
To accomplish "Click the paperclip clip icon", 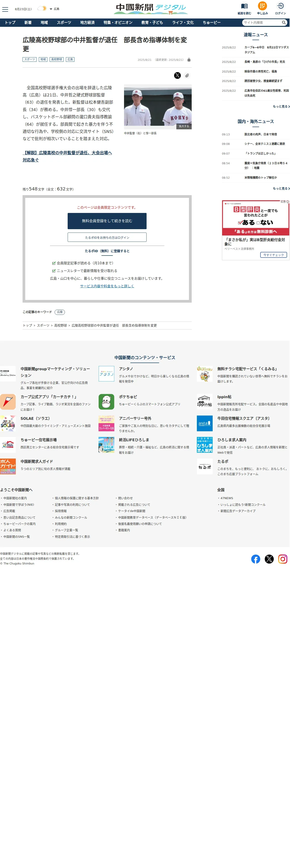I will pyautogui.click(x=187, y=75).
